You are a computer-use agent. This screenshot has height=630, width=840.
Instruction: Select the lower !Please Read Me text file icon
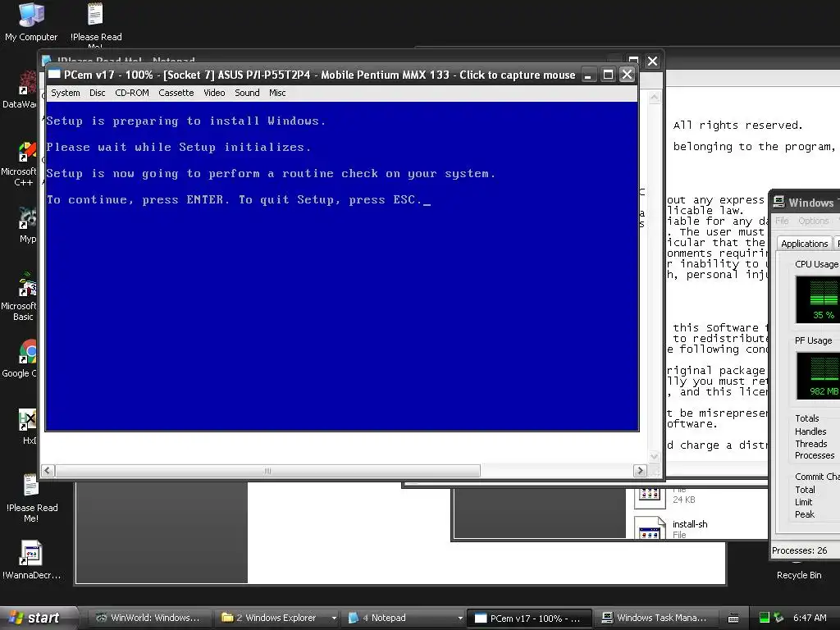(x=31, y=498)
